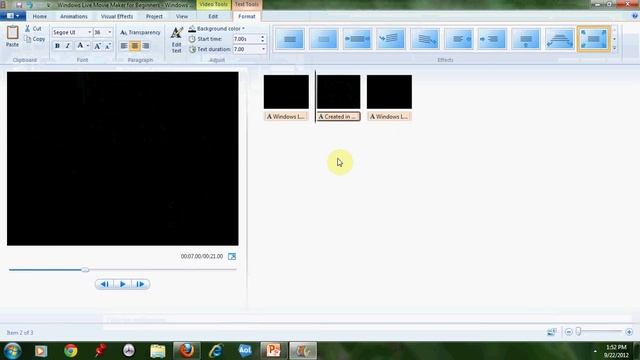Image resolution: width=640 pixels, height=360 pixels.
Task: Click the Start time field
Action: tap(246, 39)
